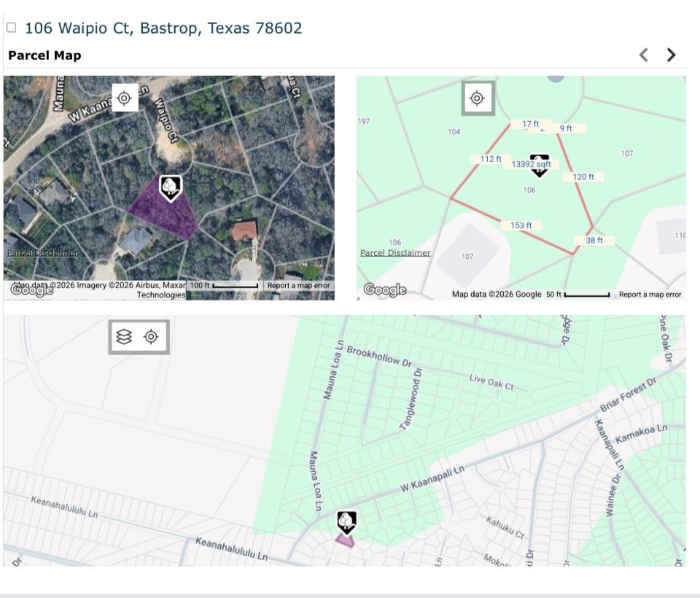Open the address title 106 Waipio Ct

click(163, 28)
